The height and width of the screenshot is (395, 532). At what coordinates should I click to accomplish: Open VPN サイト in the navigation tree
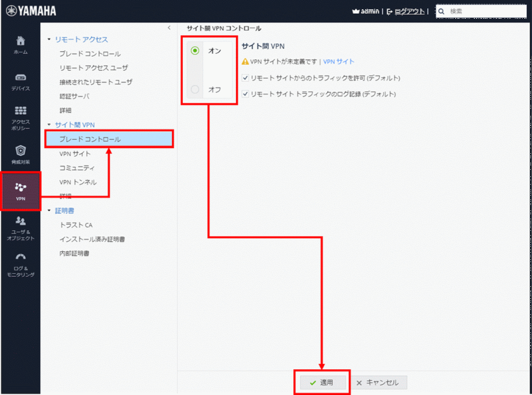75,154
